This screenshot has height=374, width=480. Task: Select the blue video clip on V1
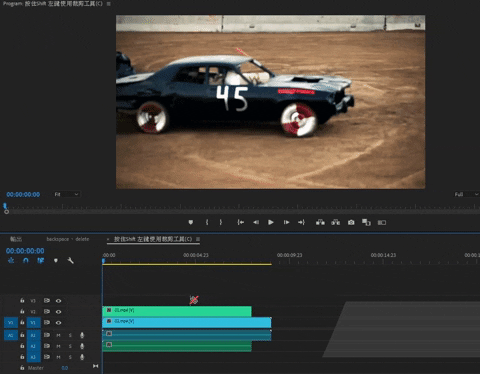click(x=187, y=322)
